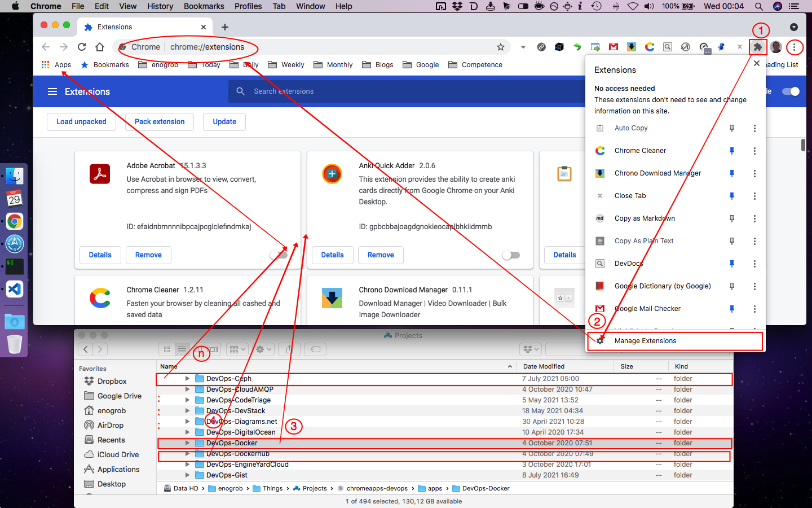This screenshot has width=812, height=508.
Task: Launch Visual Studio Code from the Dock
Action: tap(15, 289)
